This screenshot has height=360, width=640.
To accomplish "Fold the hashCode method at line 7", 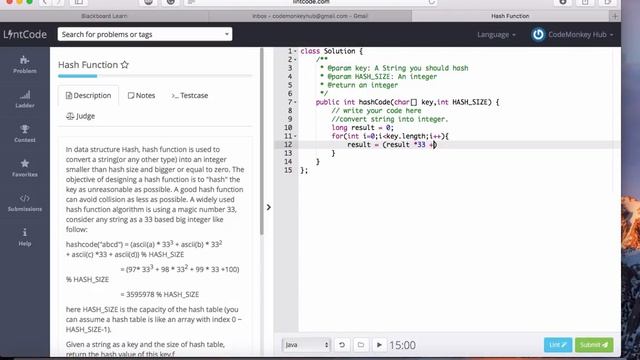I will coord(296,102).
